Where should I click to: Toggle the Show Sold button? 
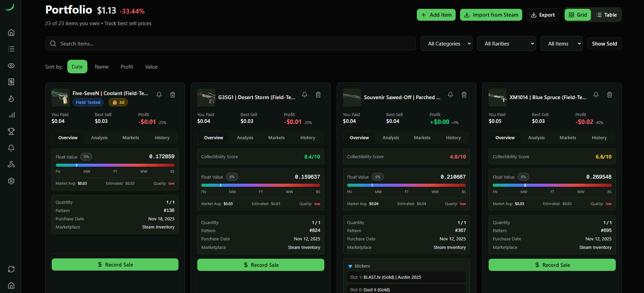coord(604,44)
